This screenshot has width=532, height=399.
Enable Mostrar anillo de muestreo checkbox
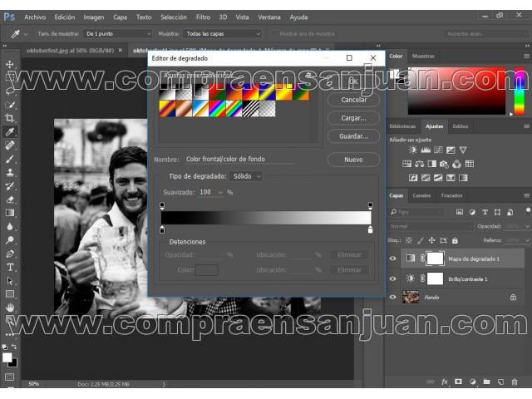point(273,34)
